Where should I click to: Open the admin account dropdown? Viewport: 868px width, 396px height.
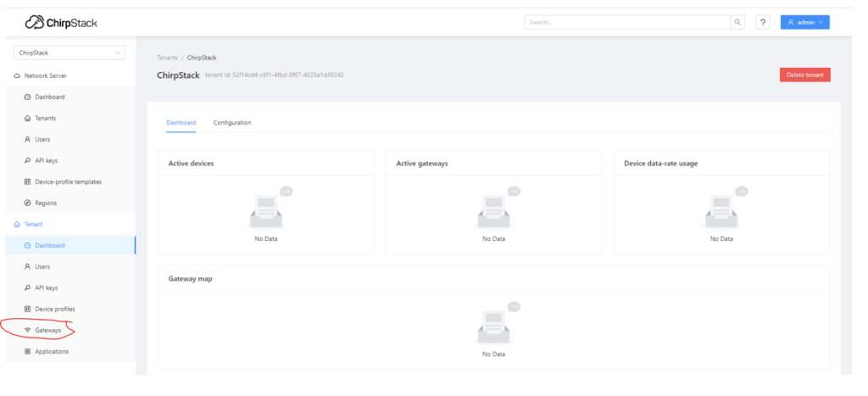tap(805, 22)
